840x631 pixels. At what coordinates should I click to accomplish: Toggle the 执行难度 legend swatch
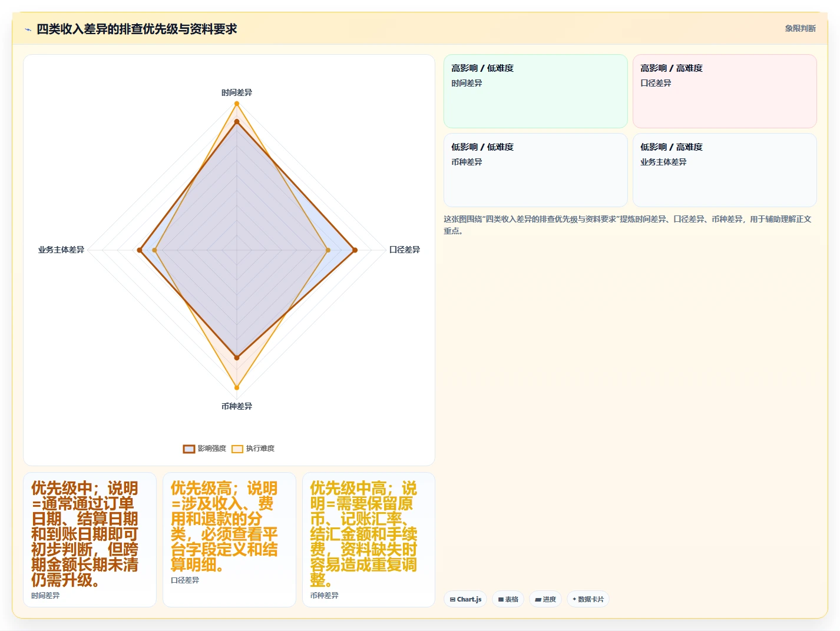pyautogui.click(x=237, y=449)
